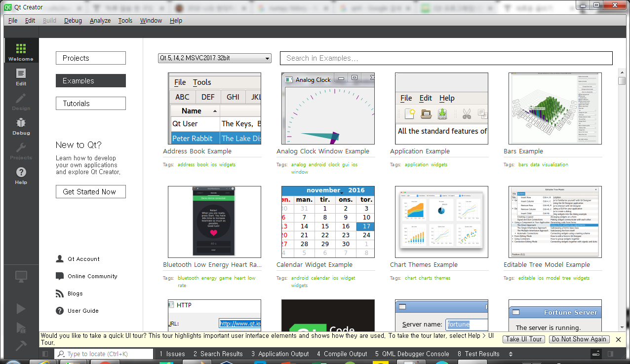This screenshot has width=630, height=364.
Task: Toggle right sidebar icon in status bar
Action: pos(611,354)
